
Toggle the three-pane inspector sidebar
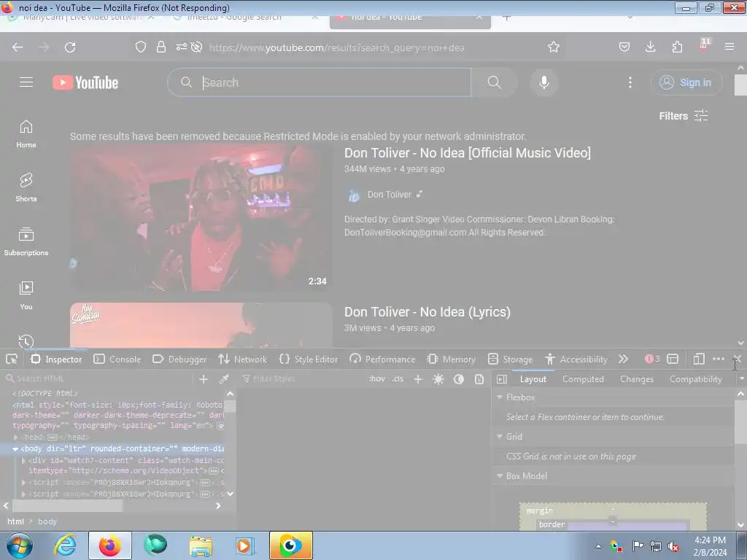[x=502, y=379]
